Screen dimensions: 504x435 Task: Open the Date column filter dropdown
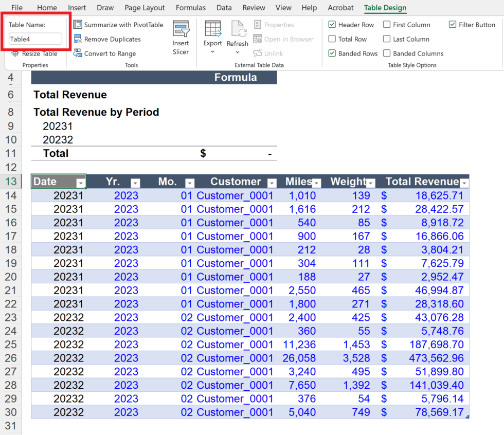coord(81,183)
